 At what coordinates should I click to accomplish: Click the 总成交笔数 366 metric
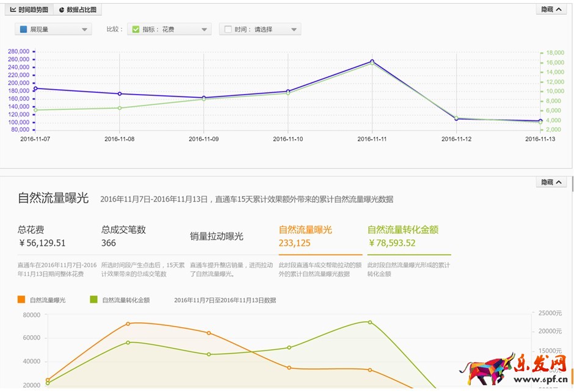(x=123, y=236)
